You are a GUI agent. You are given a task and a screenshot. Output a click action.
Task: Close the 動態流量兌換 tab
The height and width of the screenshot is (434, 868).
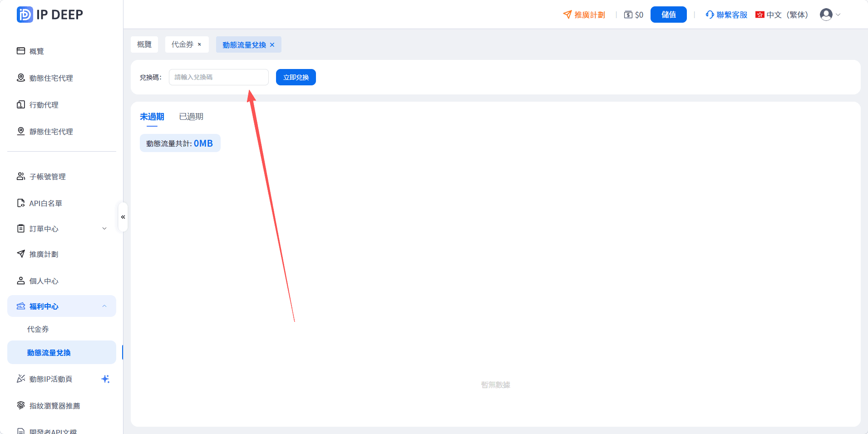[x=272, y=44]
